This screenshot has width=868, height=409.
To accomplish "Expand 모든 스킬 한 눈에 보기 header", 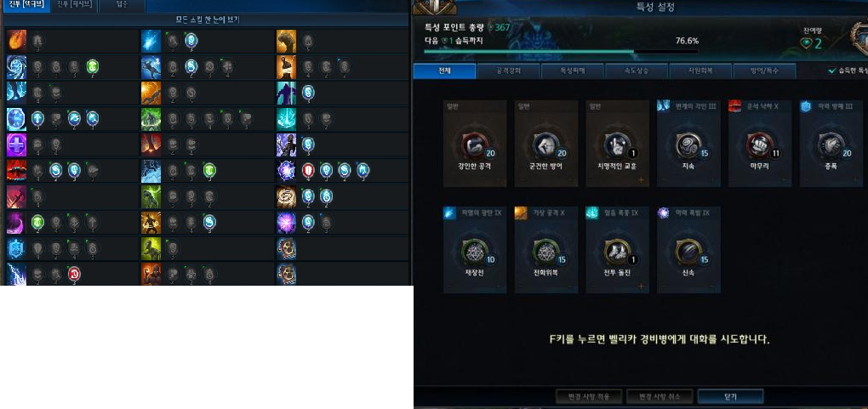I will click(x=207, y=20).
